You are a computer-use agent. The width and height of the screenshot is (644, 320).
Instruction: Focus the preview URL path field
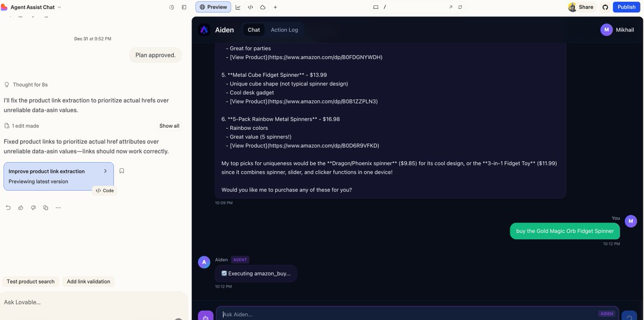[413, 7]
